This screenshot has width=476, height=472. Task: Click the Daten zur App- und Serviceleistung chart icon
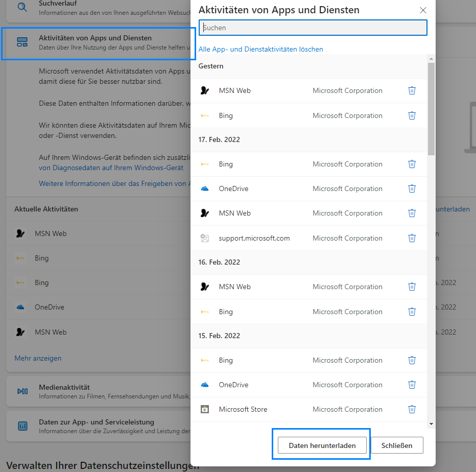tap(22, 426)
